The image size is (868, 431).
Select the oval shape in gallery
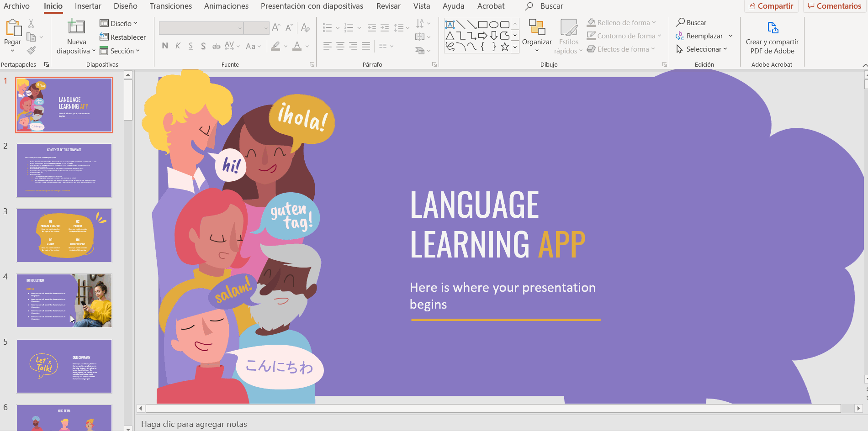(494, 25)
